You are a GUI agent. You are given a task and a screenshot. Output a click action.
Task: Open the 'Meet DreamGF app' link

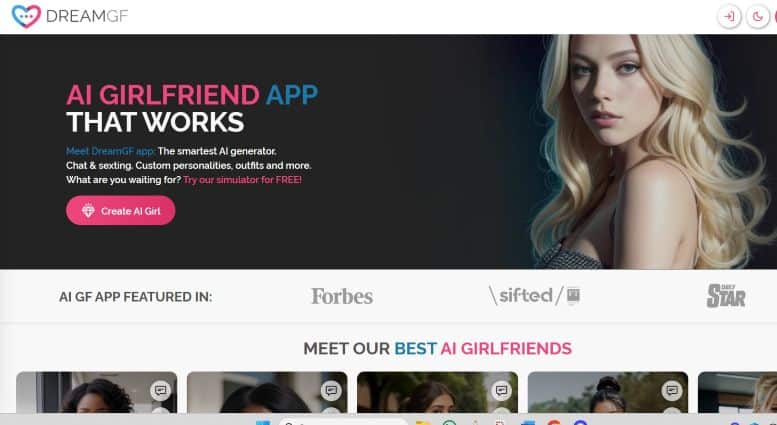tap(111, 151)
